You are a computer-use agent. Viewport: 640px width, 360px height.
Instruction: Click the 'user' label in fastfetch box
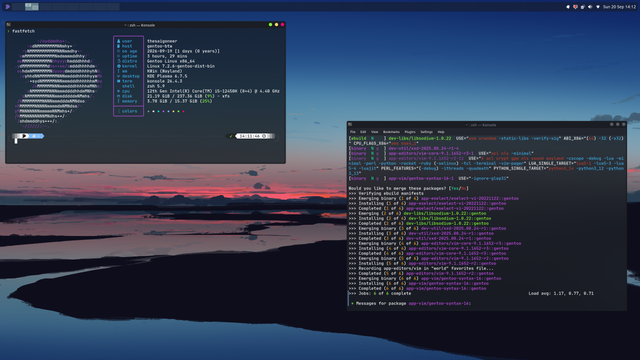point(127,41)
